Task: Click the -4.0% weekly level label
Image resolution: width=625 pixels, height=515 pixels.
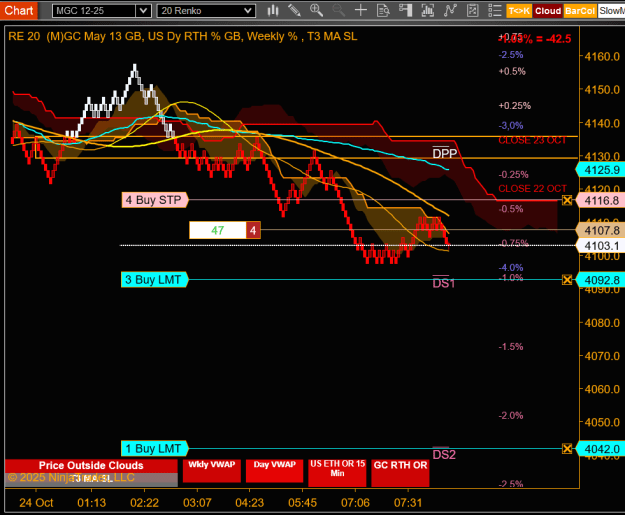Action: (x=511, y=267)
